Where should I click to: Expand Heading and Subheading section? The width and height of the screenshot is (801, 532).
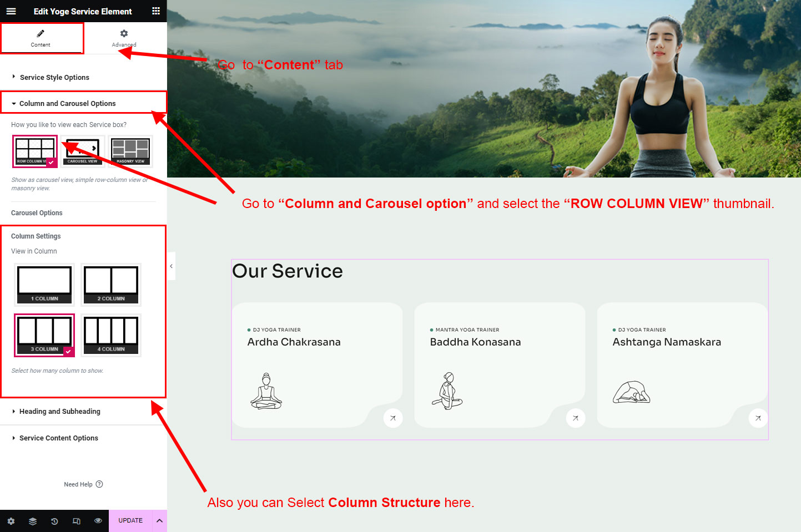click(60, 412)
